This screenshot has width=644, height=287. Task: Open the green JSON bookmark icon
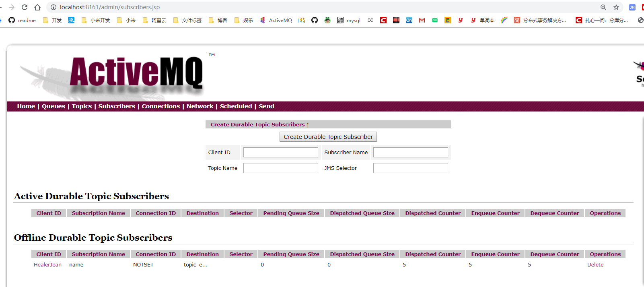[435, 20]
